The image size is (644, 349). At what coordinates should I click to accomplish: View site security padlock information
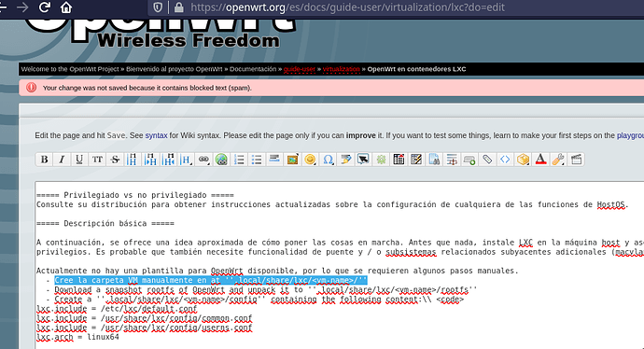point(178,7)
